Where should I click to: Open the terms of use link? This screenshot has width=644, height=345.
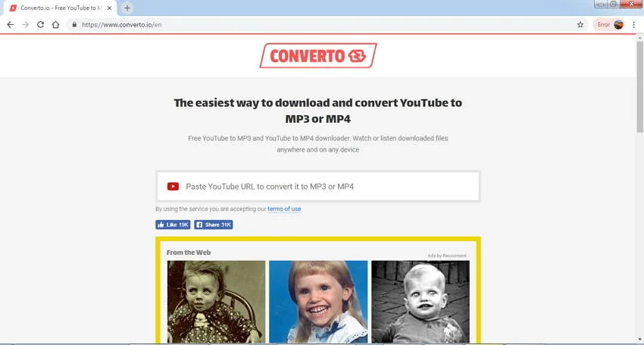(x=284, y=209)
